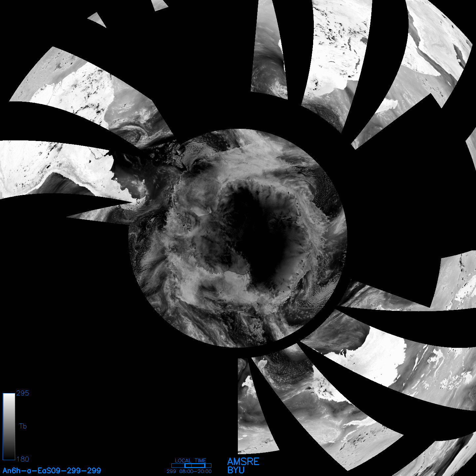Click the local time range bar
Viewport: 476px width, 476px height.
point(191,465)
